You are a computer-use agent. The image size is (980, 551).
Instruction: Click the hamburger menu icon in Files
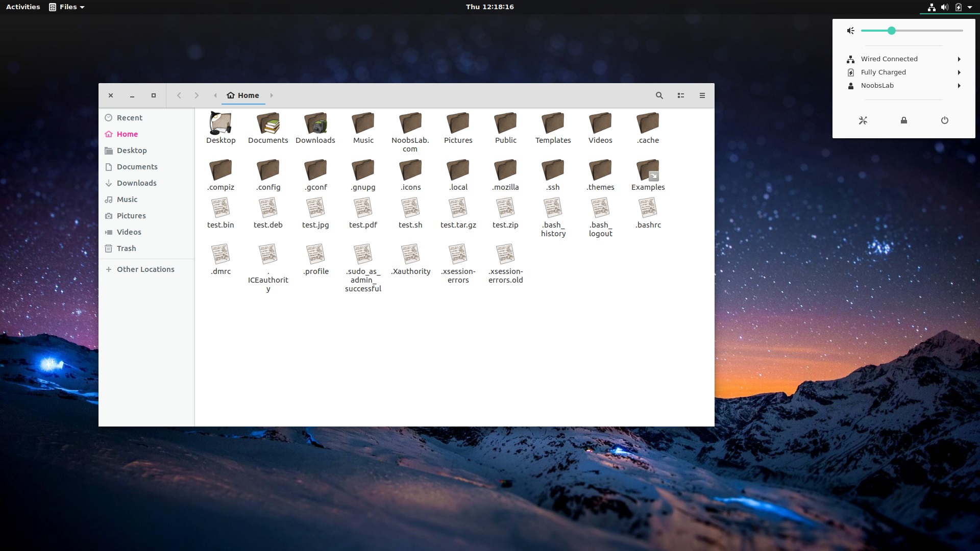(702, 95)
